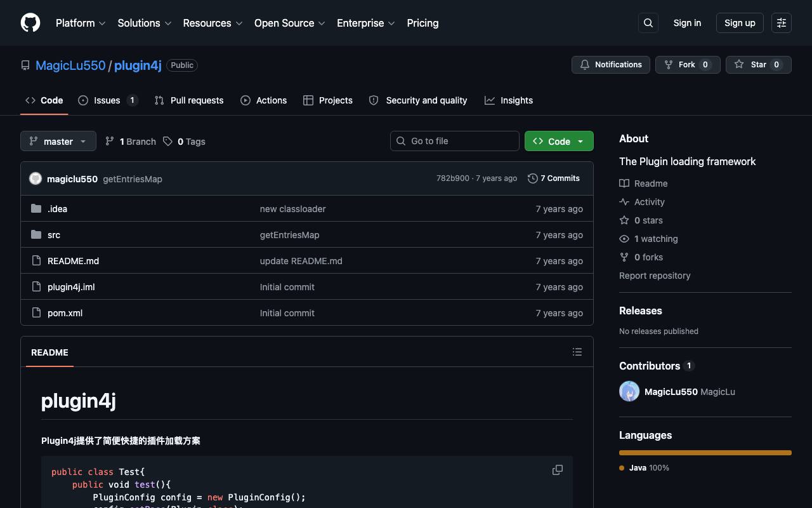
Task: Click the 0 Tags link
Action: tap(184, 141)
